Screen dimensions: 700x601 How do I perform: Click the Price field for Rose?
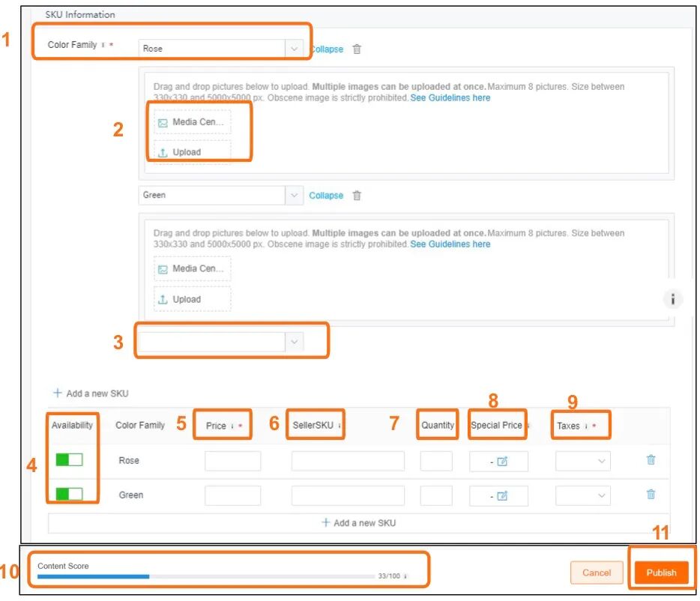(232, 462)
